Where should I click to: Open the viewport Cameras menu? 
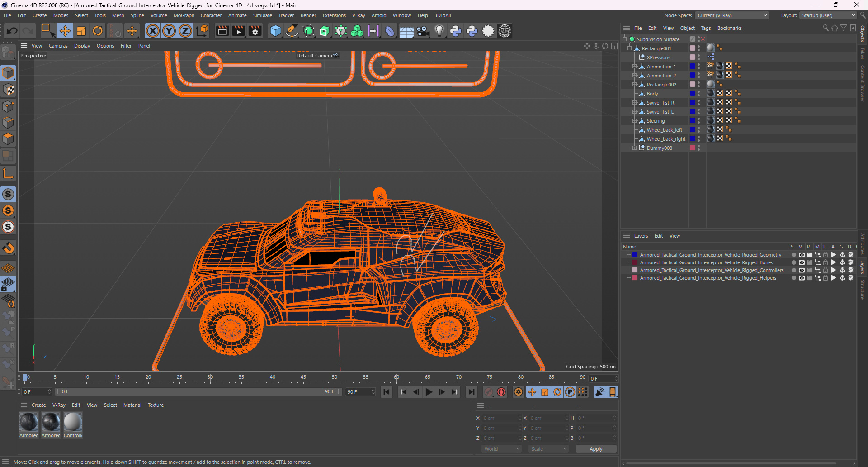pos(58,46)
